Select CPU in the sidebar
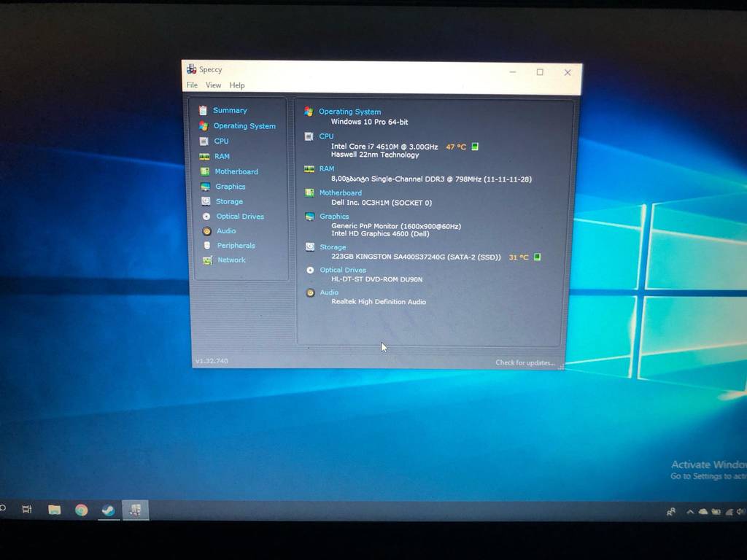 222,141
